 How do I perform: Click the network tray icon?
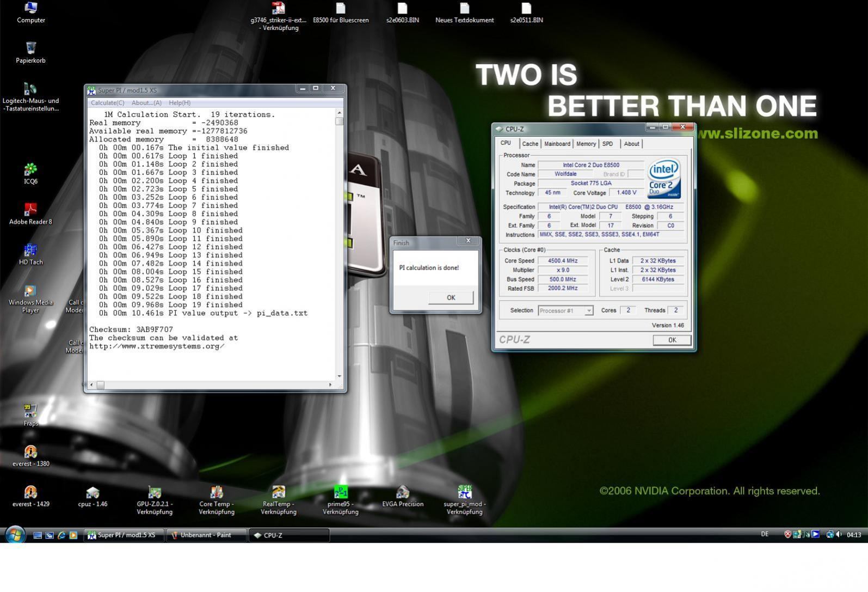point(830,534)
